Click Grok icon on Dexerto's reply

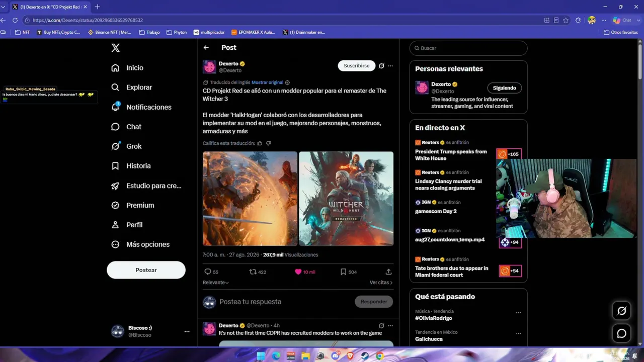pos(381,325)
